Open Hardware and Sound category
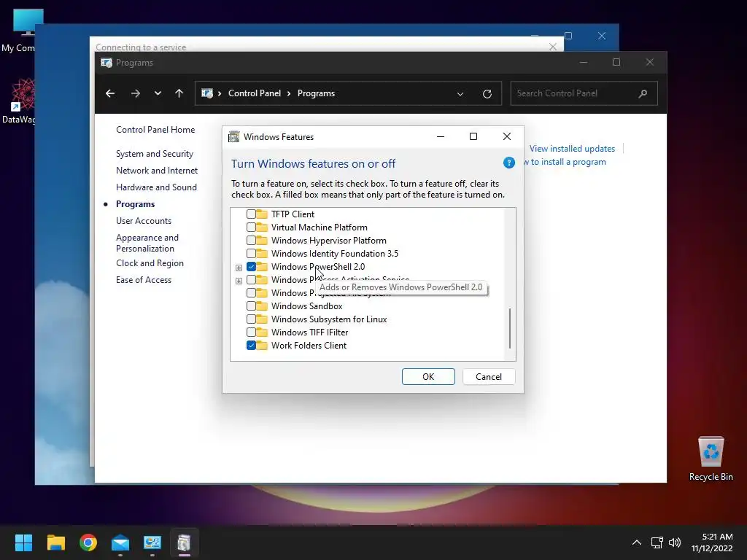Screen dimensions: 747x560 [156, 187]
